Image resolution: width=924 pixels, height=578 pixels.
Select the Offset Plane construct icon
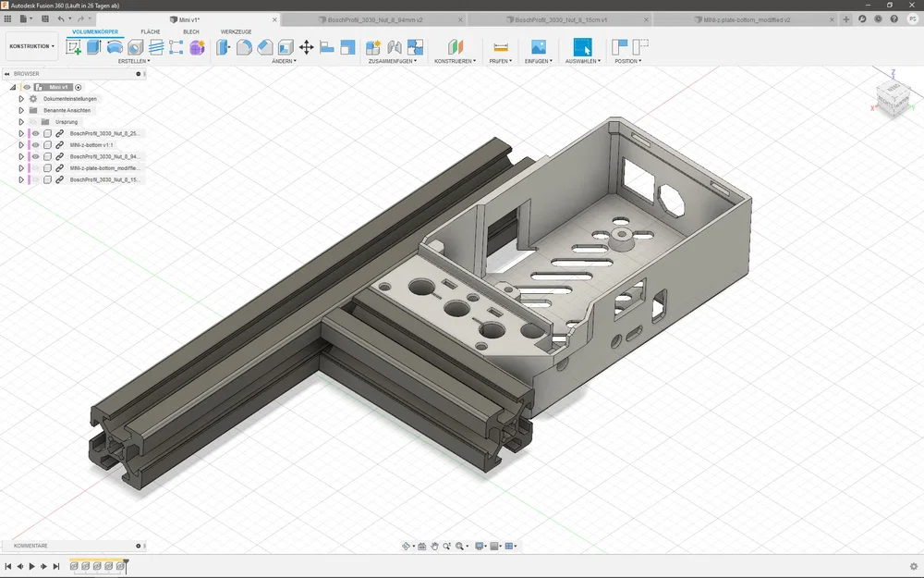click(x=455, y=47)
